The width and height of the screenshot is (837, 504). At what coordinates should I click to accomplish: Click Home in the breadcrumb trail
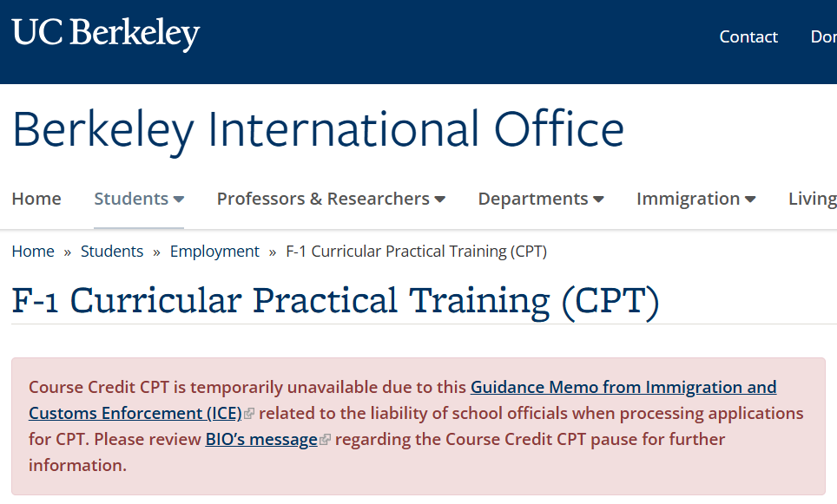[33, 252]
